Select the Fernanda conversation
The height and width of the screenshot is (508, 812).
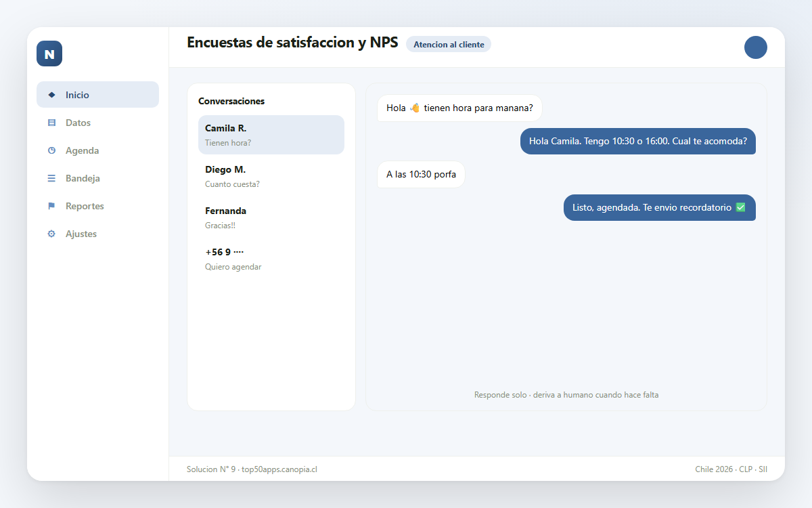tap(271, 217)
